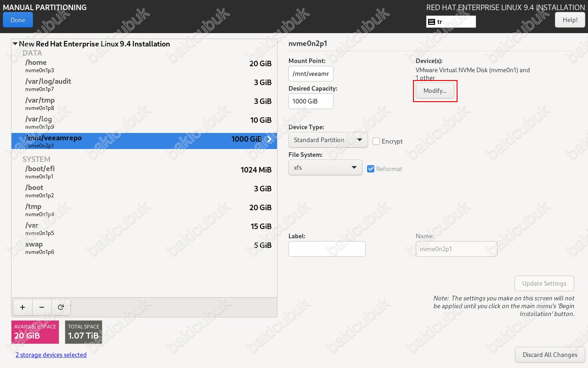Select the /mnt/veeamrepo partition row
This screenshot has height=368, width=588.
point(144,141)
